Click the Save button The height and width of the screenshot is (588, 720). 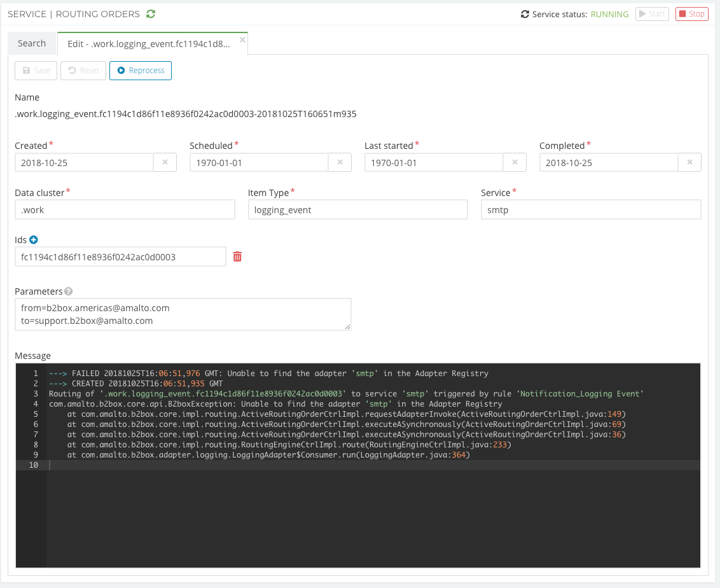coord(36,71)
